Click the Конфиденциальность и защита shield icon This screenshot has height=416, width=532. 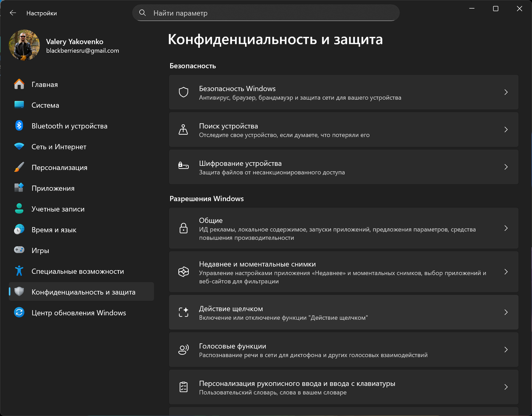click(x=19, y=292)
